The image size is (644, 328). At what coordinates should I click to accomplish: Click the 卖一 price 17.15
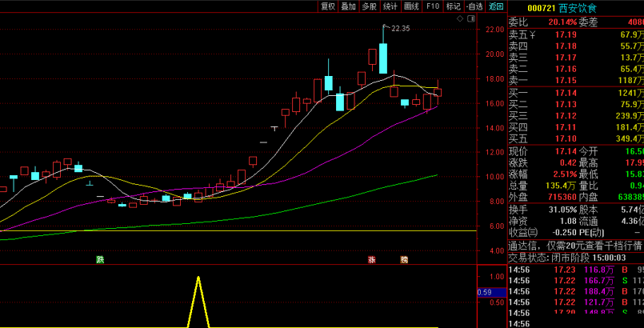pyautogui.click(x=566, y=80)
